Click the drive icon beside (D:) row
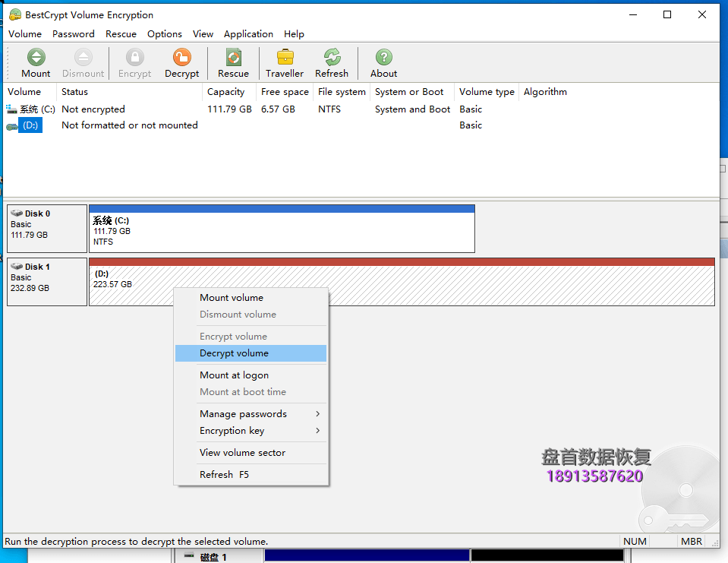Viewport: 728px width, 563px height. tap(12, 126)
